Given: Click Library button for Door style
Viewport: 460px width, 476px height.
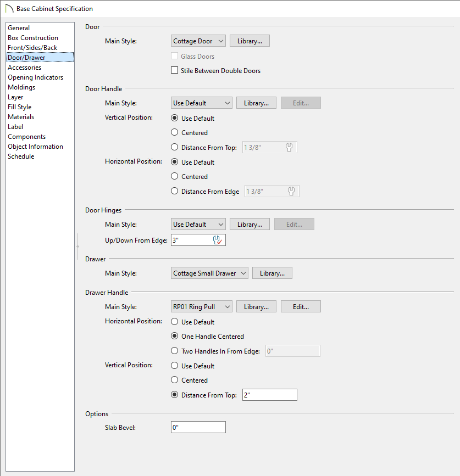Looking at the screenshot, I should [x=250, y=41].
